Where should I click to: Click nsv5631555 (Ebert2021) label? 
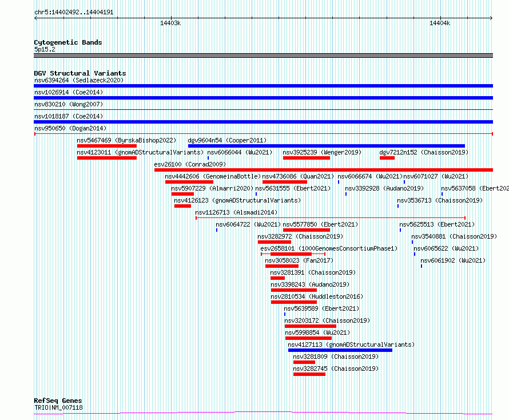point(293,188)
